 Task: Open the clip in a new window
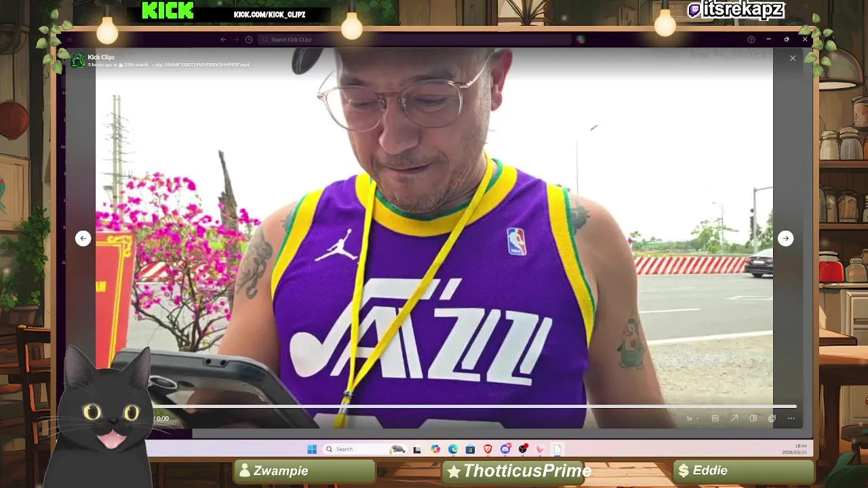734,418
